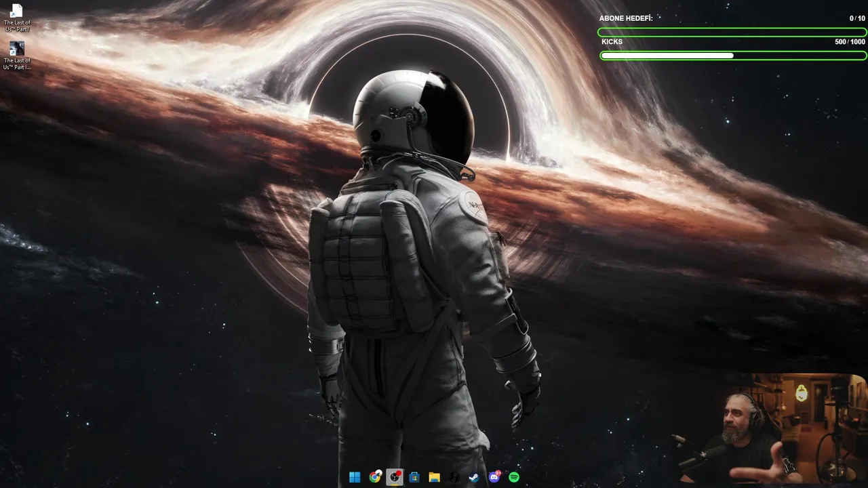868x488 pixels.
Task: Click the streamer webcam overlay
Action: 770,428
